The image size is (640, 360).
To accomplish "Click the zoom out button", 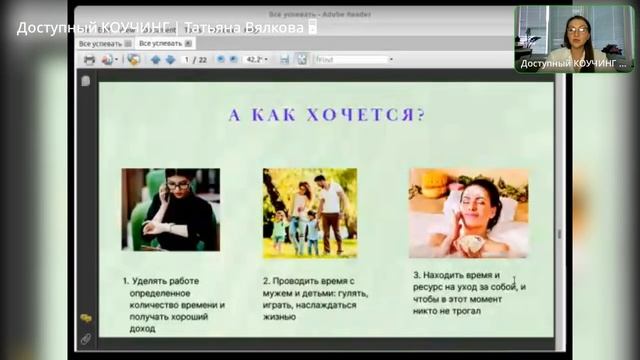I will [220, 60].
